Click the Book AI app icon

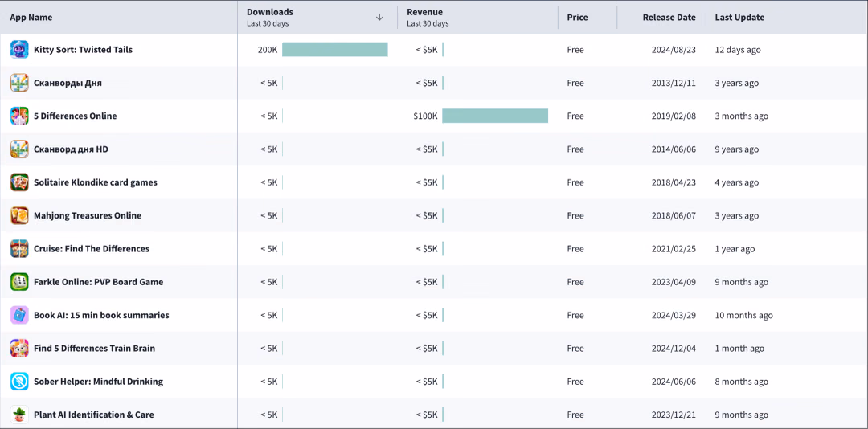[x=19, y=316]
